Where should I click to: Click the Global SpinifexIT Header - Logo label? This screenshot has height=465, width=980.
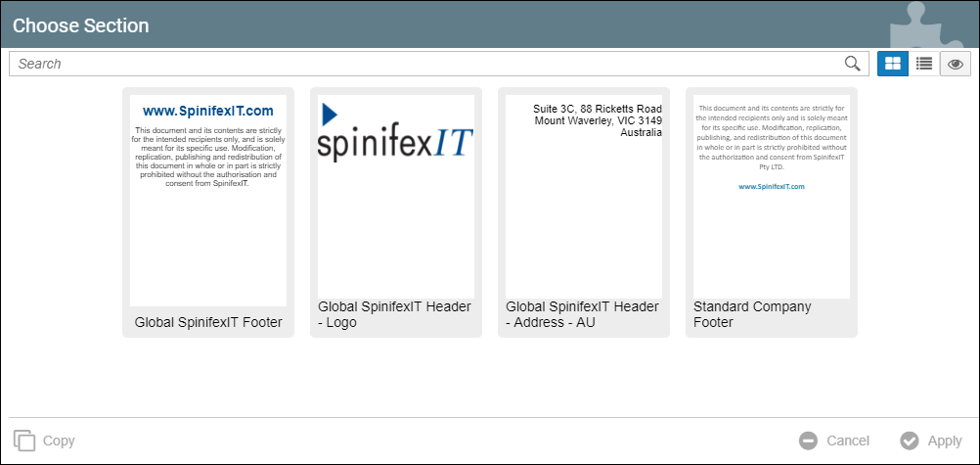(395, 314)
